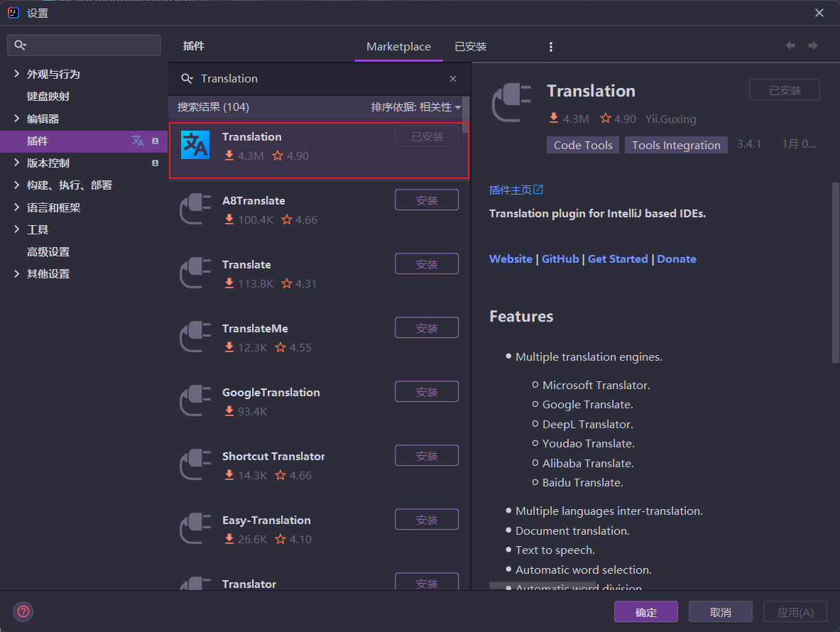Viewport: 840px width, 632px height.
Task: Install the Shortcut Translator plugin
Action: coord(427,455)
